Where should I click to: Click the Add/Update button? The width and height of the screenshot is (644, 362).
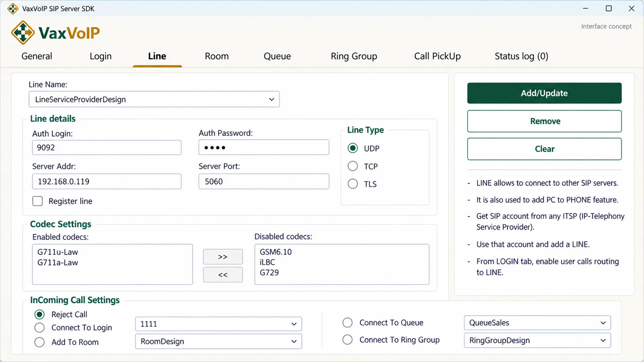[x=544, y=93]
